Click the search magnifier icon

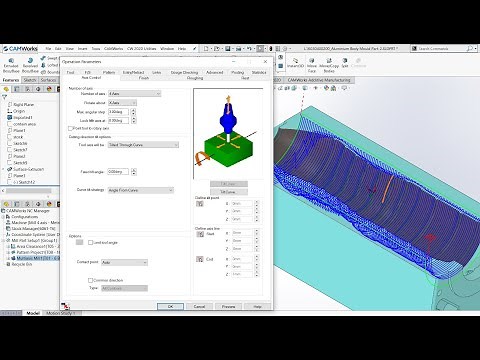pyautogui.click(x=469, y=49)
